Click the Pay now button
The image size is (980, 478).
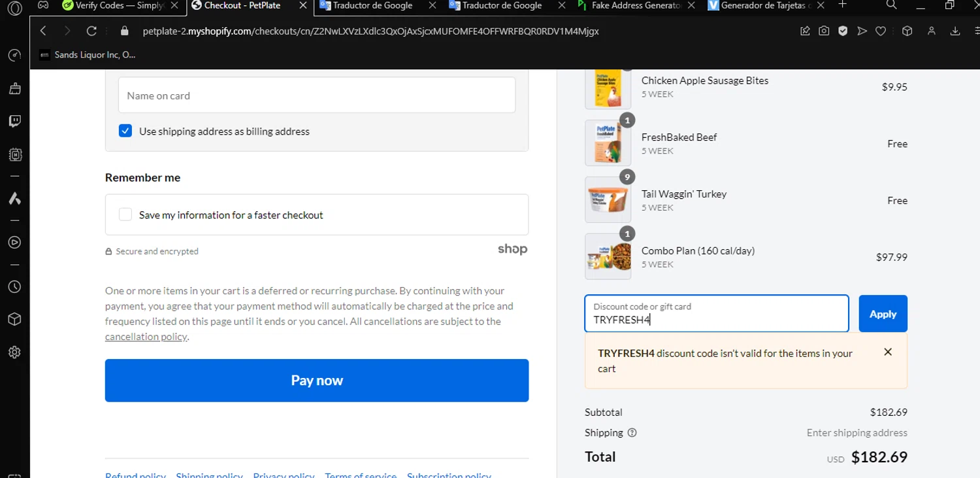[317, 381]
